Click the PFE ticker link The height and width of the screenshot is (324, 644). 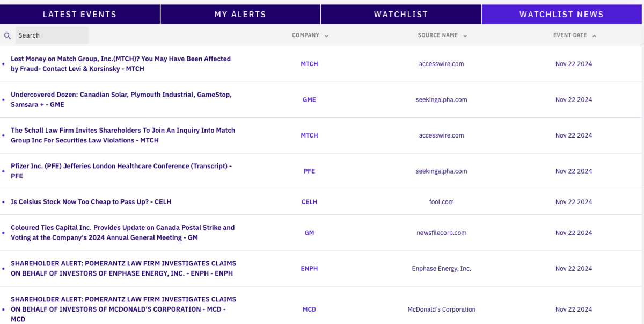pyautogui.click(x=309, y=171)
